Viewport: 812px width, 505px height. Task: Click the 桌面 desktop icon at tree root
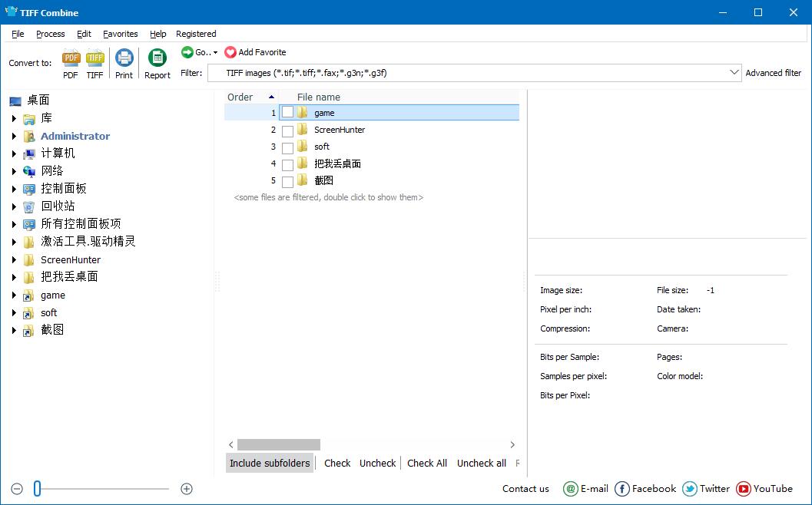(x=15, y=101)
